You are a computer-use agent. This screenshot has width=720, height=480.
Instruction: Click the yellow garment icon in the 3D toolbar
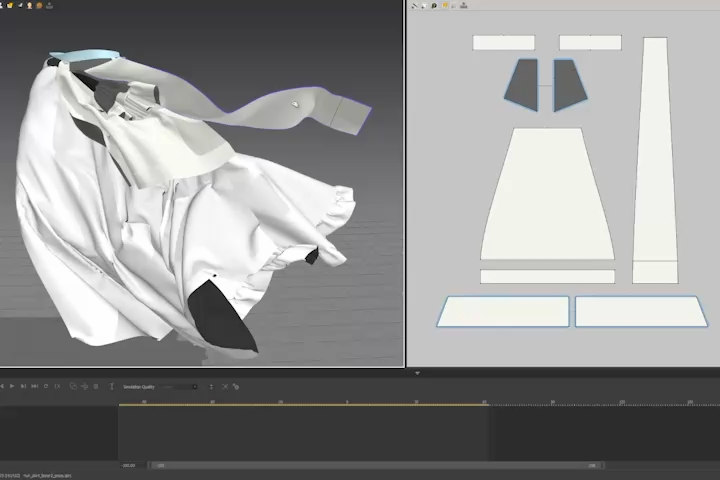[10, 6]
